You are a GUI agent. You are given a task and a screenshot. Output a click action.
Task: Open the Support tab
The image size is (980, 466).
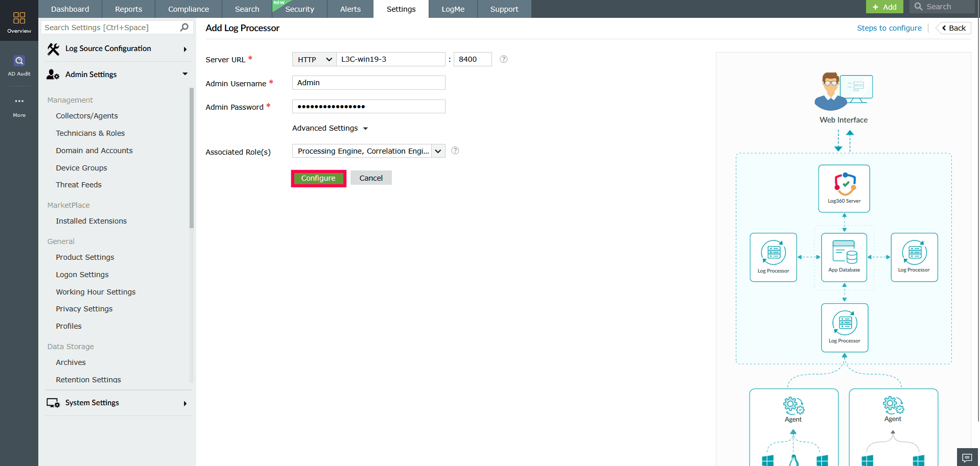[x=504, y=9]
